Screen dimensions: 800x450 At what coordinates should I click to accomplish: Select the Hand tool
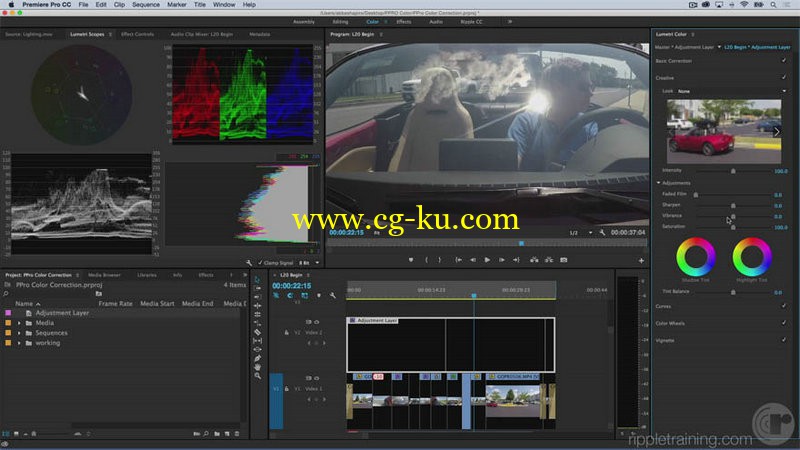(257, 367)
